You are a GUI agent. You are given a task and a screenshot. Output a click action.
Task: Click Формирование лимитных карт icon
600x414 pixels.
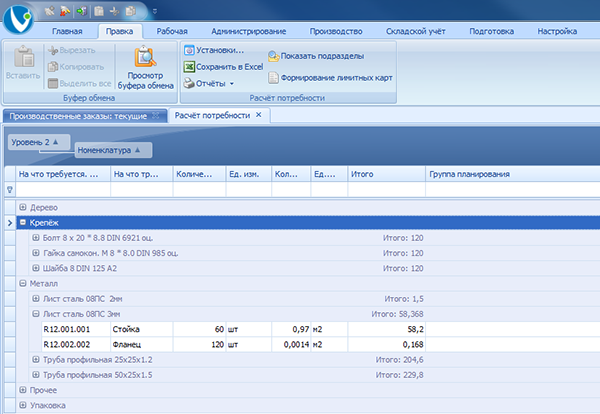click(x=273, y=77)
